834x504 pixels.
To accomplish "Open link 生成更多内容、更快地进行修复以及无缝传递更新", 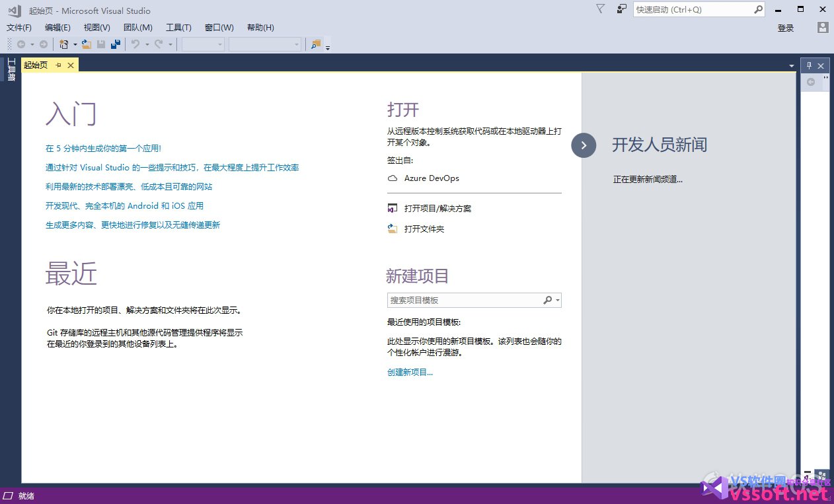I will coord(133,225).
